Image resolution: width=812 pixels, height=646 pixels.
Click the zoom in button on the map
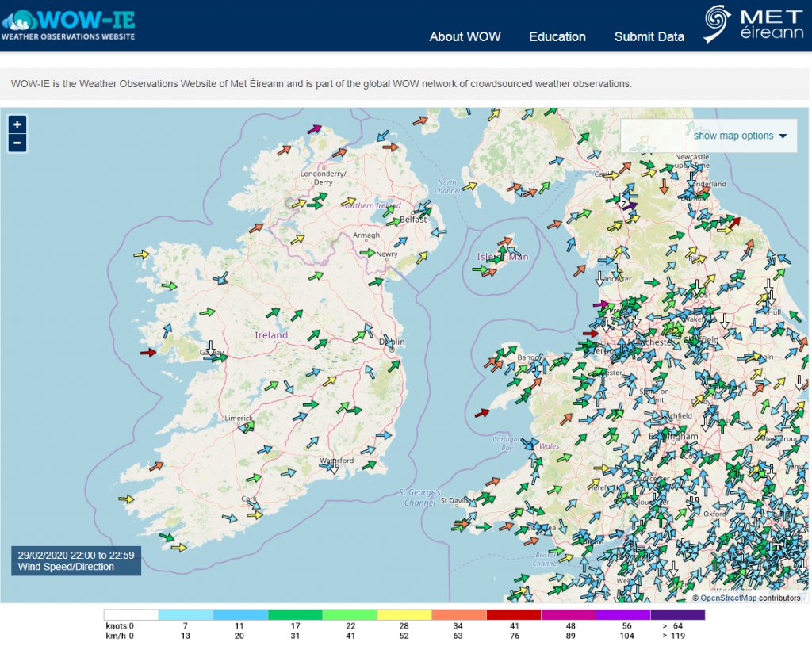pyautogui.click(x=17, y=124)
